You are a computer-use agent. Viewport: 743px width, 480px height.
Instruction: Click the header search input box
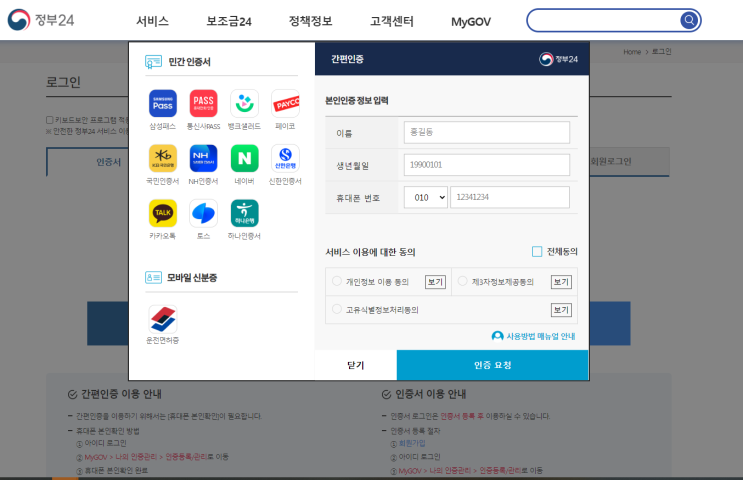(604, 20)
